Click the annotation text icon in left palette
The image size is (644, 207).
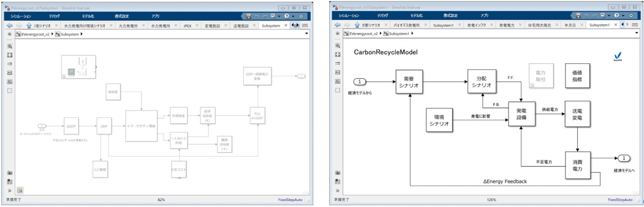10,73
